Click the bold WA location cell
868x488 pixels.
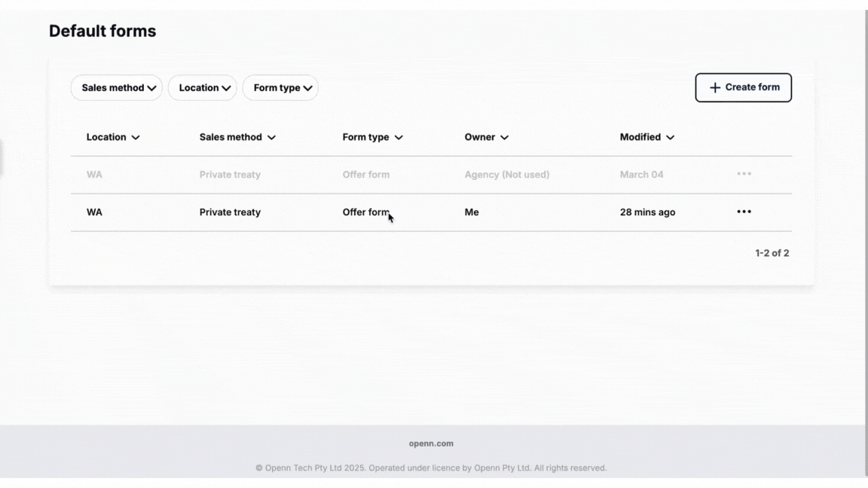click(94, 212)
